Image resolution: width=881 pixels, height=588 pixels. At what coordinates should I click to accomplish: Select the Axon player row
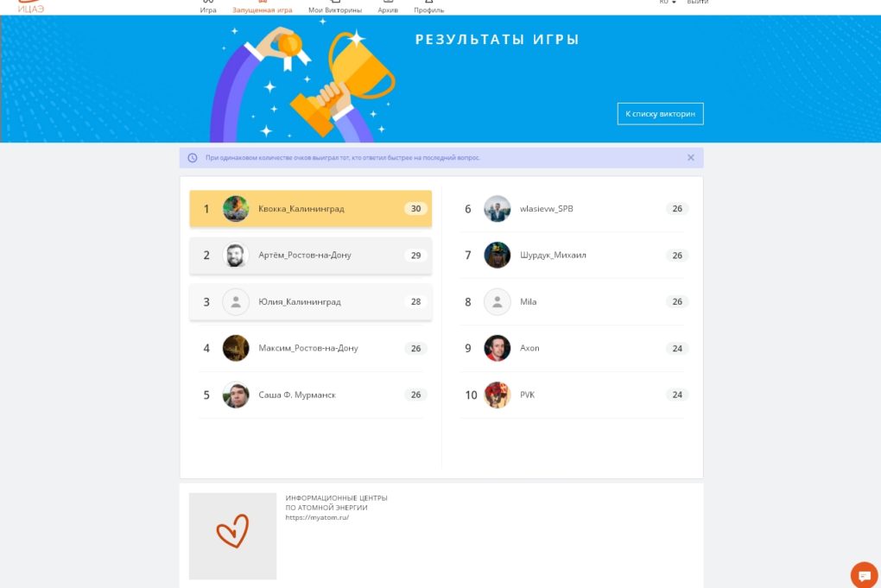tap(574, 348)
